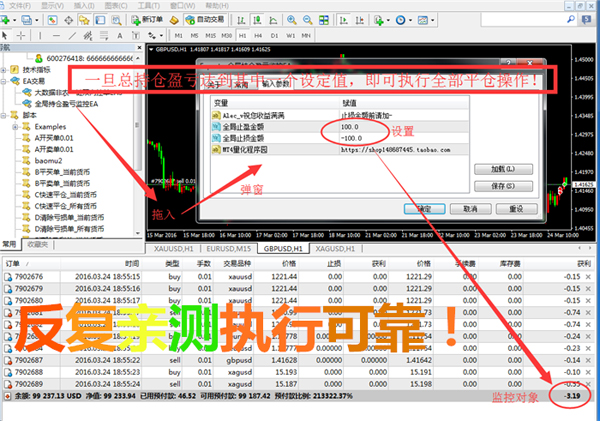Expand the Examples scripts folder

coord(15,127)
